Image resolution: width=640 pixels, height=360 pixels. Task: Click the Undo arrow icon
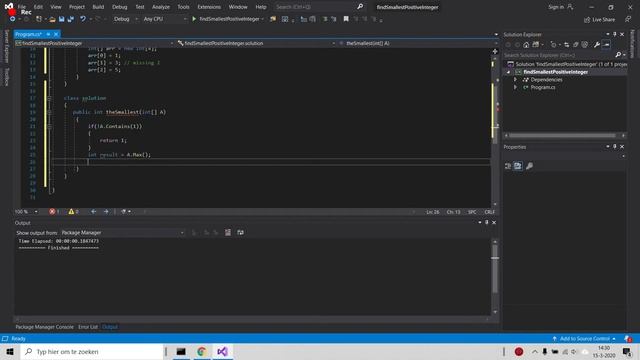click(83, 19)
